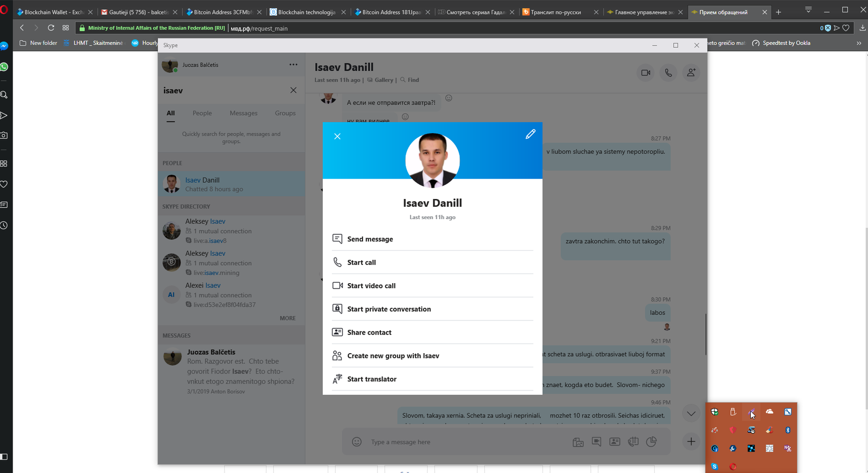
Task: Open the emoji picker in message box
Action: coord(356,442)
